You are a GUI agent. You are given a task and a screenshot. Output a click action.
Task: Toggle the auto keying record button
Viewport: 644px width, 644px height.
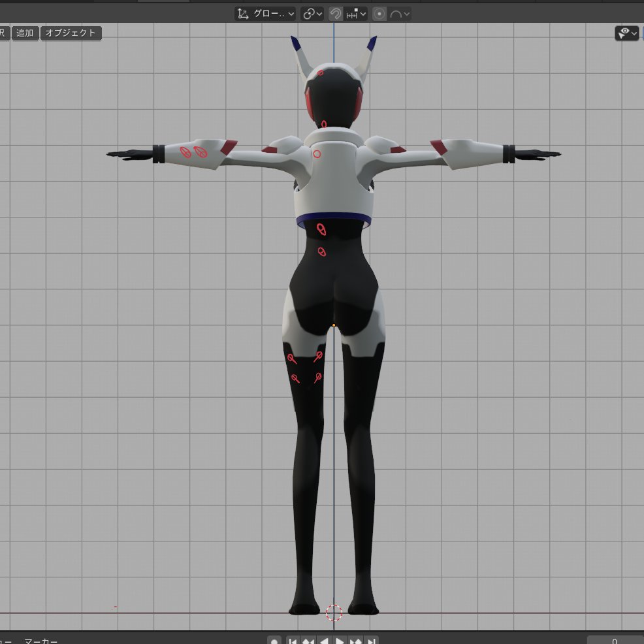tap(274, 640)
